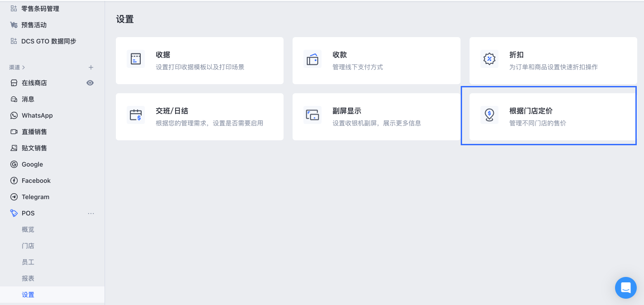Click the 管理不同门店的售价 description

click(538, 123)
